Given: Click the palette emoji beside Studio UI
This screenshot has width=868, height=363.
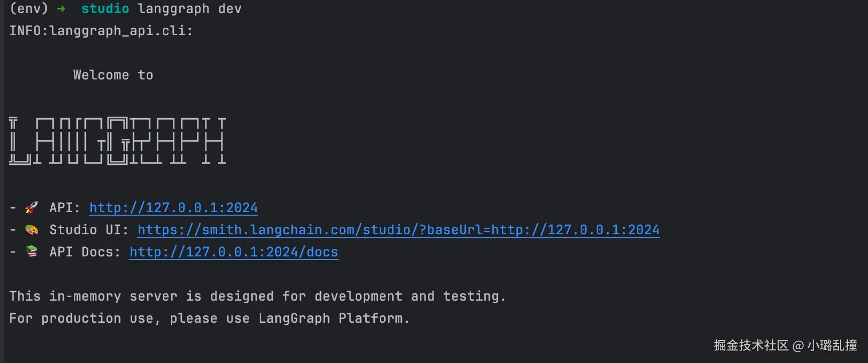Looking at the screenshot, I should tap(32, 230).
